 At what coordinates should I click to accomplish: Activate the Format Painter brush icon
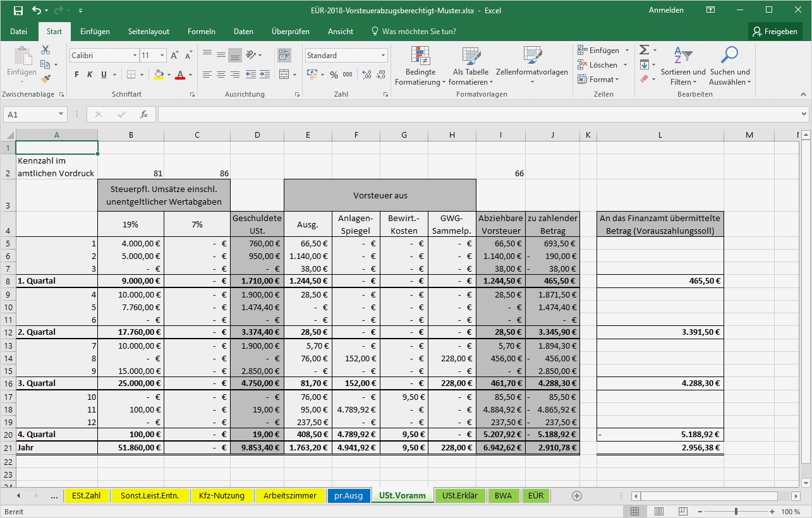(x=45, y=78)
